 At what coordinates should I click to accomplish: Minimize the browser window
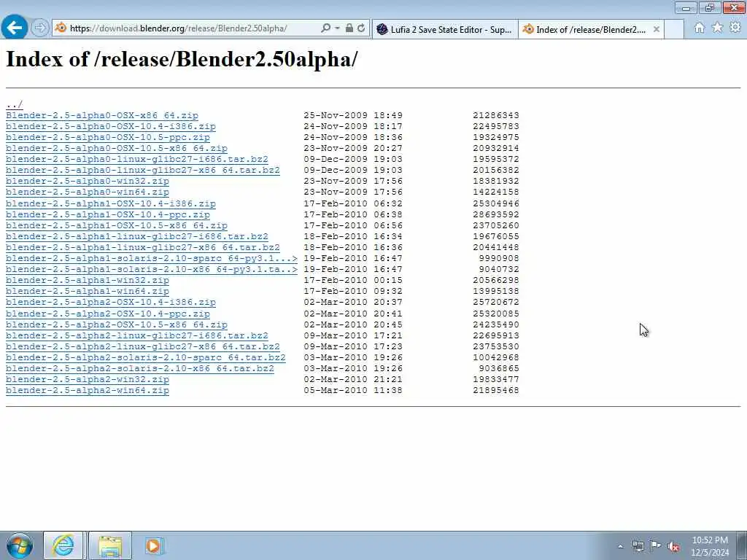tap(686, 7)
